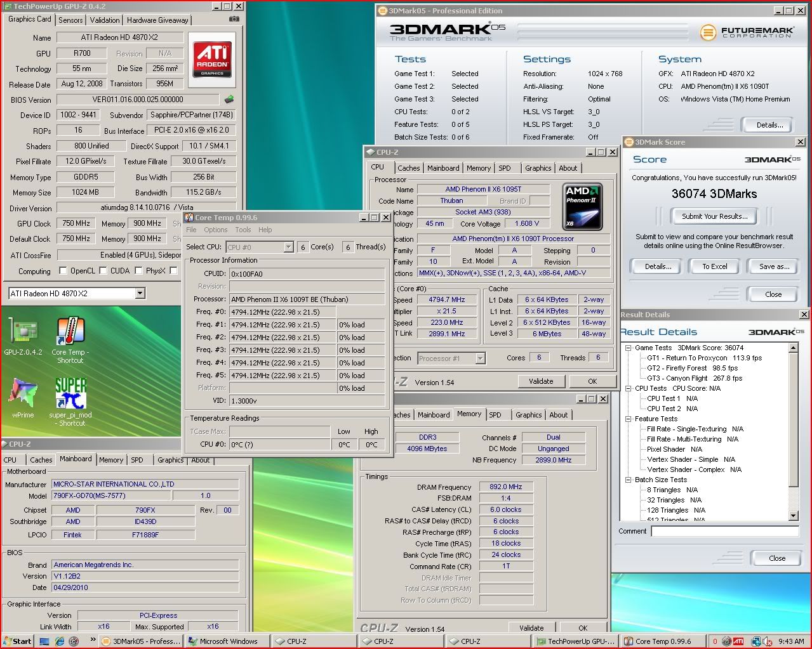Select the GT3 - Canyon Flight row
Viewport: 812px width, 649px height.
(x=695, y=378)
